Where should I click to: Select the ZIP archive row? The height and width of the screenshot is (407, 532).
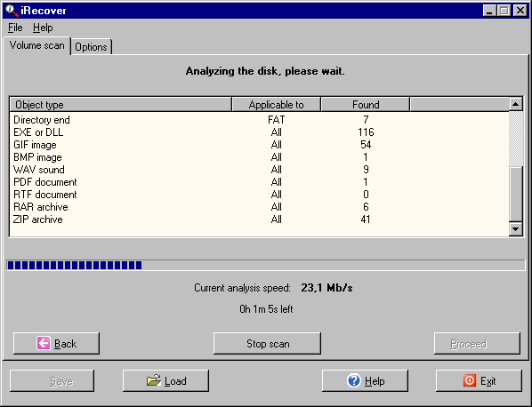[x=259, y=219]
